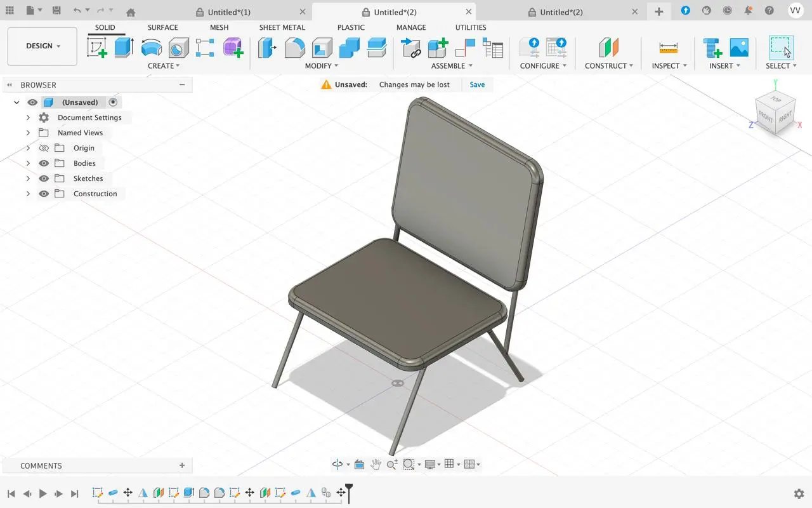
Task: Select the Extrude tool in CREATE group
Action: click(124, 48)
